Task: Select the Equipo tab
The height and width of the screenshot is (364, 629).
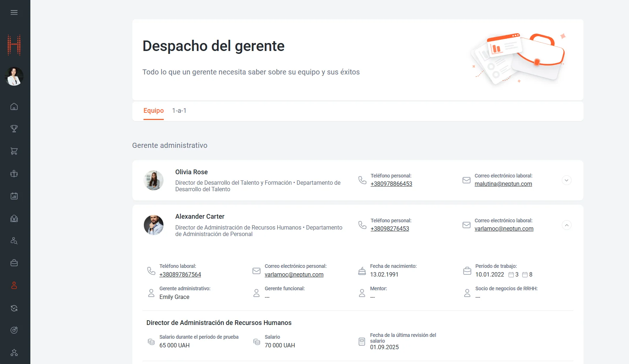Action: tap(153, 111)
